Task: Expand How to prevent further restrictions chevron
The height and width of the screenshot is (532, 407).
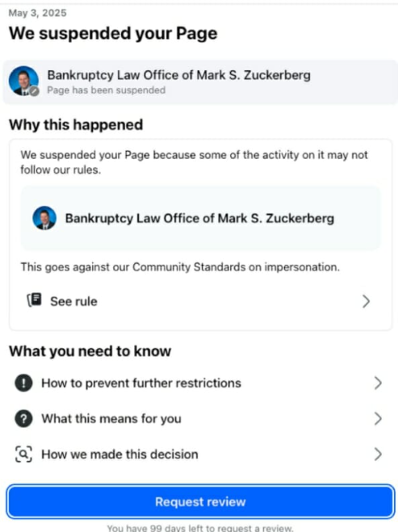Action: [378, 383]
